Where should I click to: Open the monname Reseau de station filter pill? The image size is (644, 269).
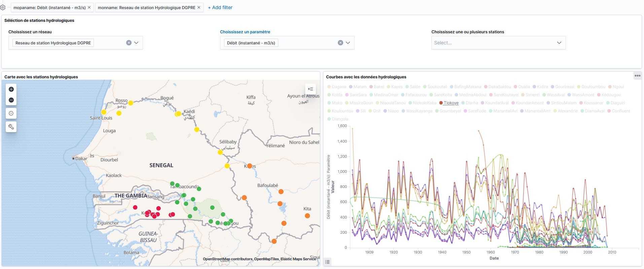click(146, 7)
